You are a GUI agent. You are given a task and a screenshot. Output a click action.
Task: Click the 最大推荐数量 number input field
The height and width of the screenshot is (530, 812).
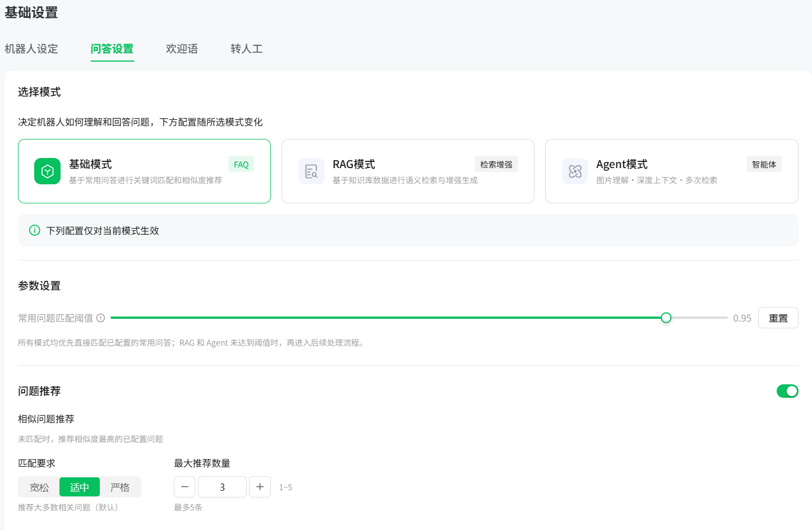click(222, 487)
